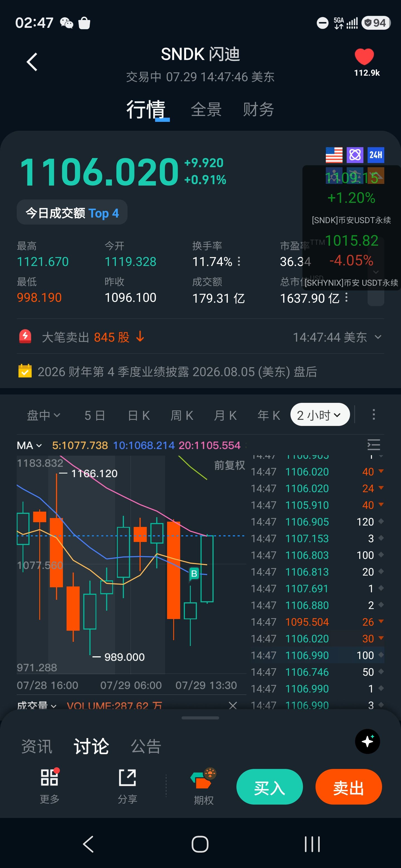Tap the back arrow at top left
The image size is (401, 868).
pyautogui.click(x=32, y=62)
